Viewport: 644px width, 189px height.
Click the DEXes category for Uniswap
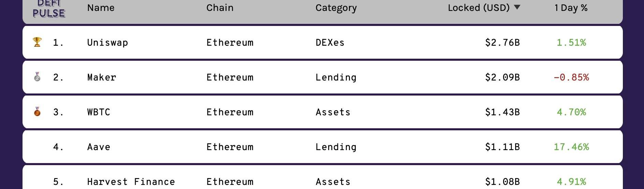coord(330,43)
